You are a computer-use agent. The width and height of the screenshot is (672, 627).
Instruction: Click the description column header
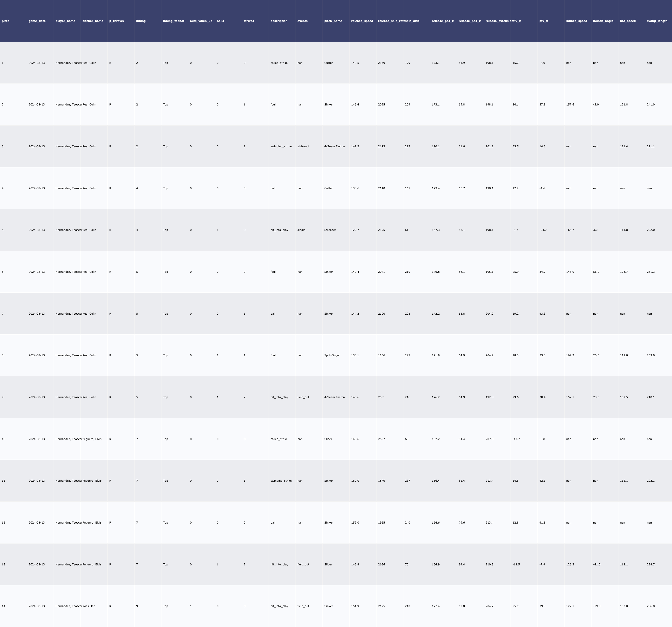coord(279,21)
